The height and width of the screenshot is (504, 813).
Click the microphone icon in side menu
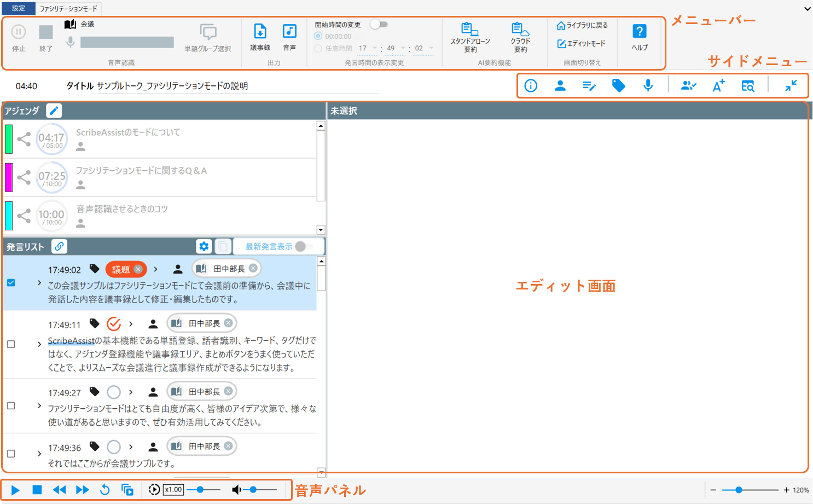coord(648,86)
